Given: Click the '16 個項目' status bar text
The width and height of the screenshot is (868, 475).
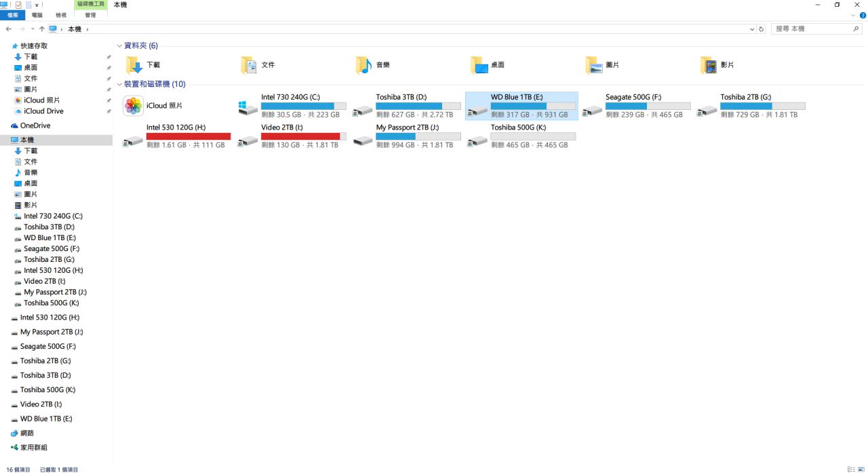Looking at the screenshot, I should click(x=18, y=470).
